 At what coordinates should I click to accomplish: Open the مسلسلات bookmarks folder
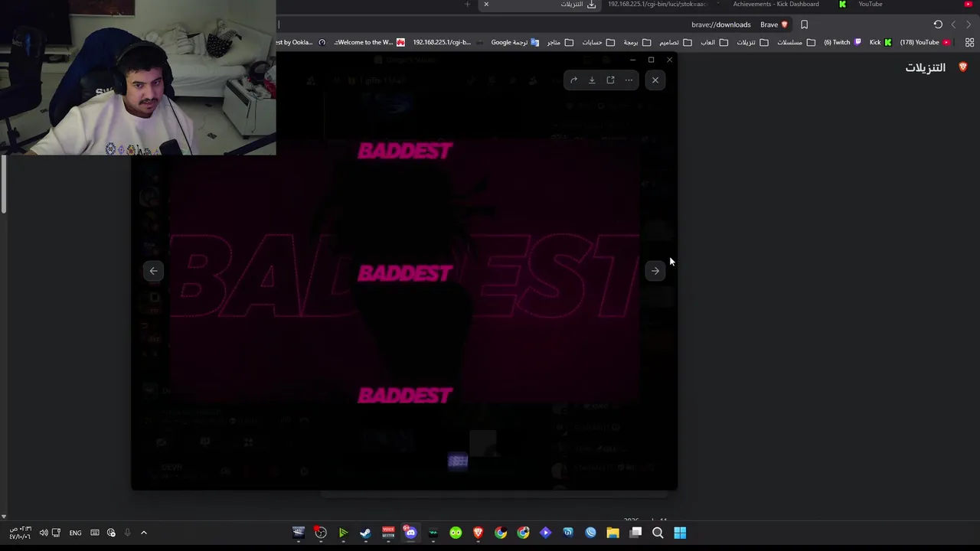(796, 42)
